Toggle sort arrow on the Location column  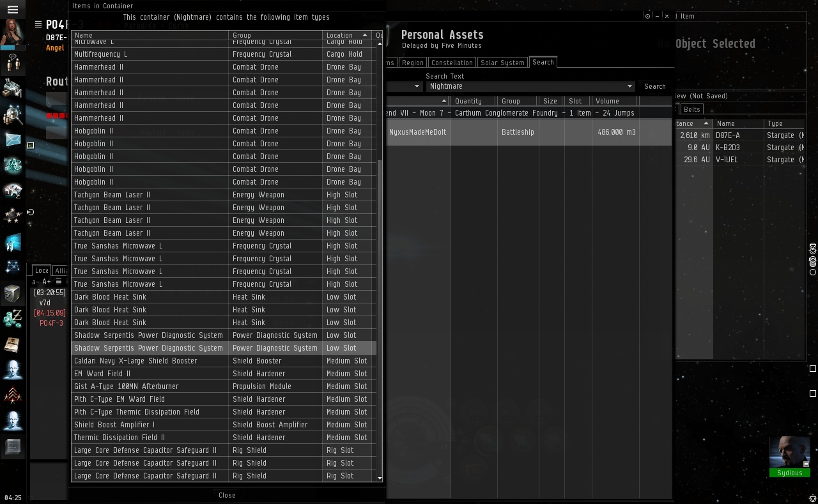pos(365,35)
